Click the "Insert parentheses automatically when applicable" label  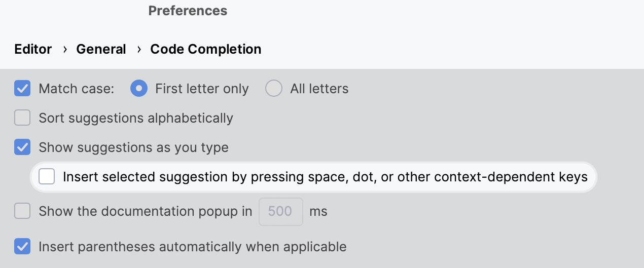(193, 247)
